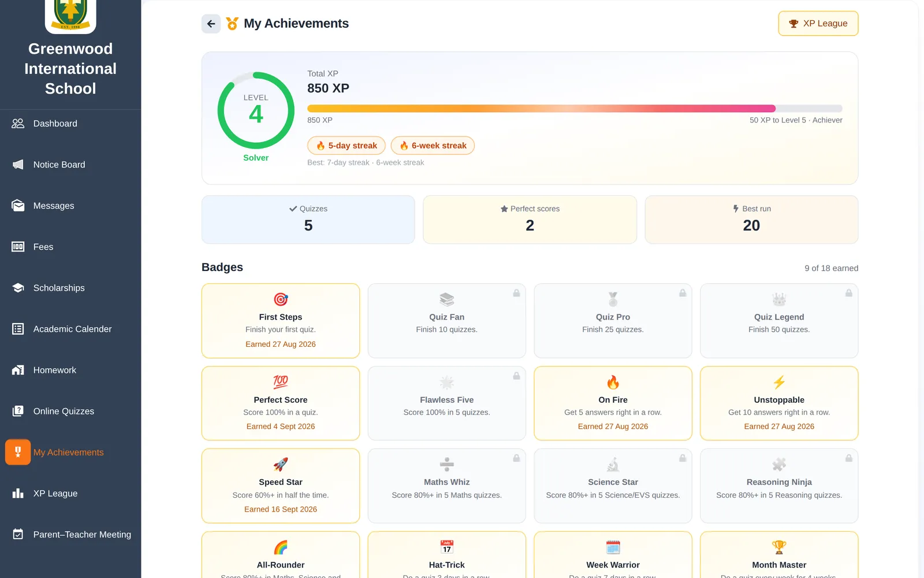Screen dimensions: 924x578
Task: Click the Homework house icon
Action: click(18, 370)
